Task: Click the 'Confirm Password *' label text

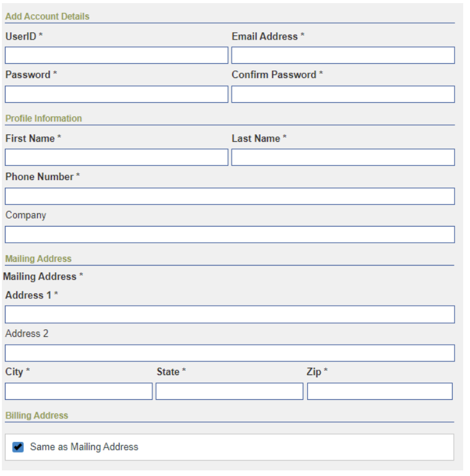Action: coord(277,75)
